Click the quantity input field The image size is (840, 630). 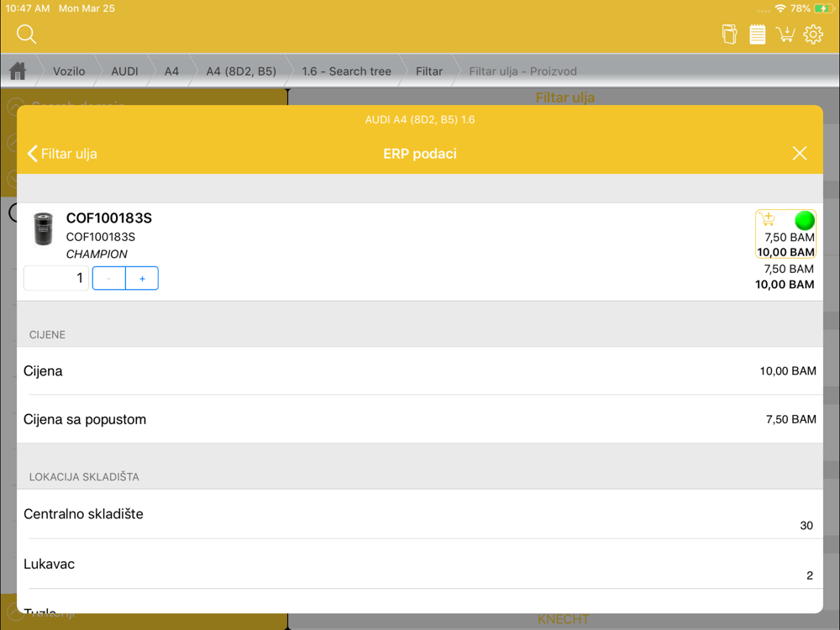click(55, 278)
